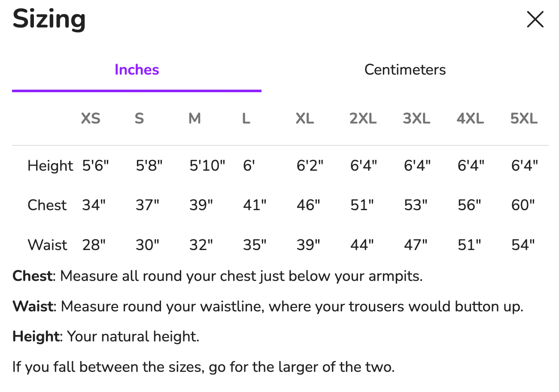Screen dimensions: 559x392
Task: Click the Sizing heading
Action: tap(49, 19)
